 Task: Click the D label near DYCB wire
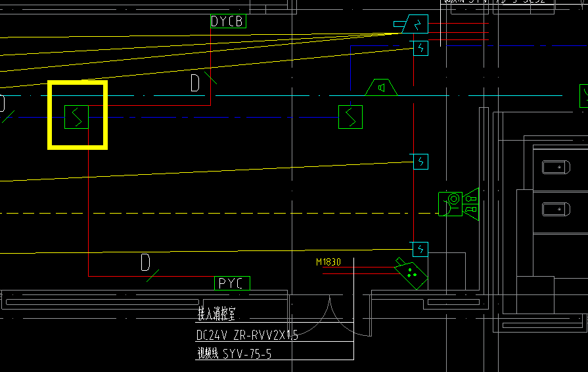(195, 83)
